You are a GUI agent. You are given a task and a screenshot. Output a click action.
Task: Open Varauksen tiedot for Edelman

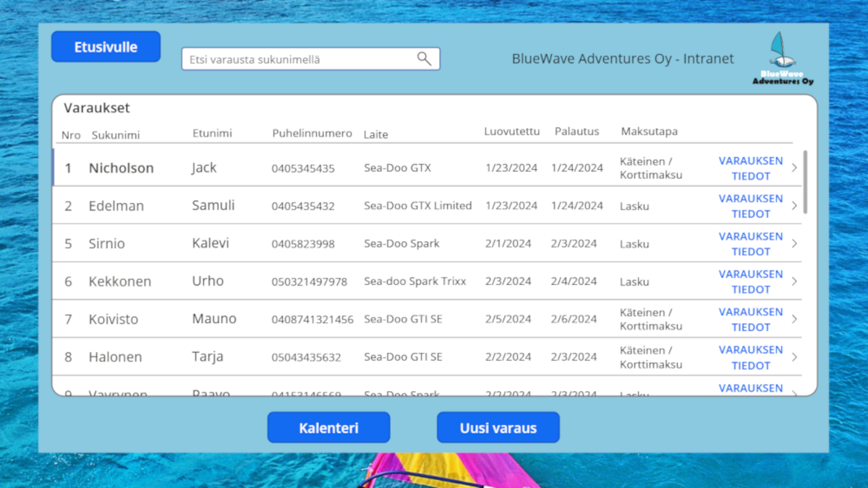point(751,206)
